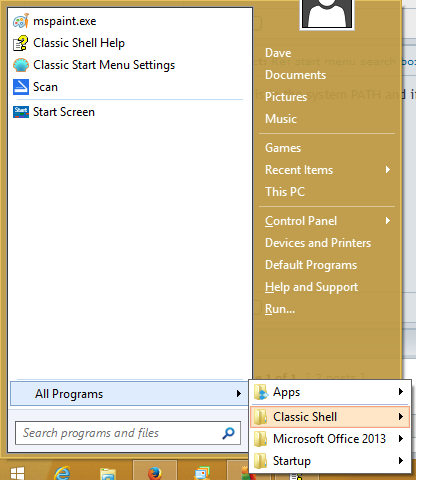Image resolution: width=423 pixels, height=486 pixels.
Task: Expand the Control Panel submenu arrow
Action: click(388, 221)
